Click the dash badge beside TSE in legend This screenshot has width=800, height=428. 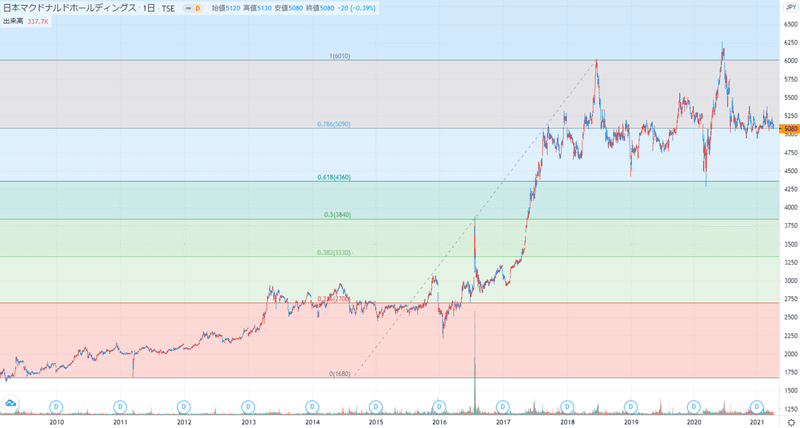pos(186,8)
